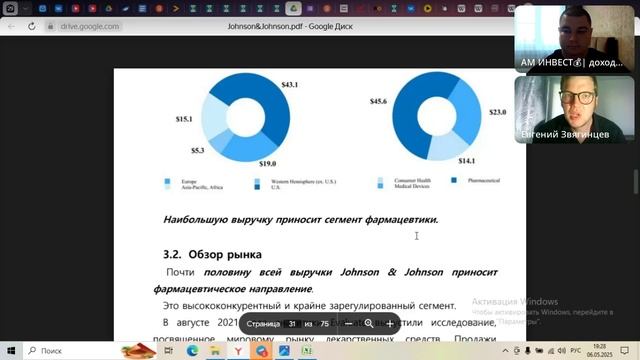The width and height of the screenshot is (640, 360).
Task: Click the '$15.1' chart label
Action: (x=184, y=119)
